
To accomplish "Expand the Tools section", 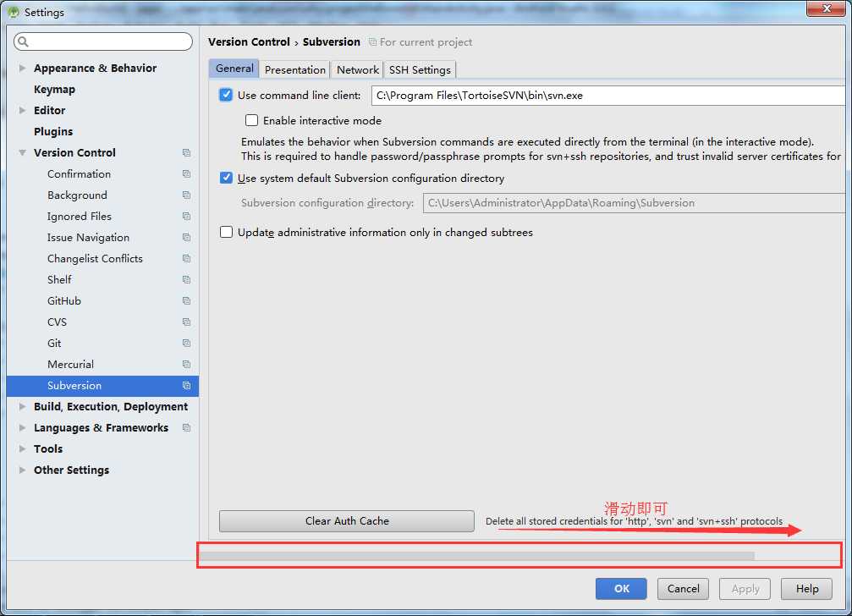I will [22, 449].
